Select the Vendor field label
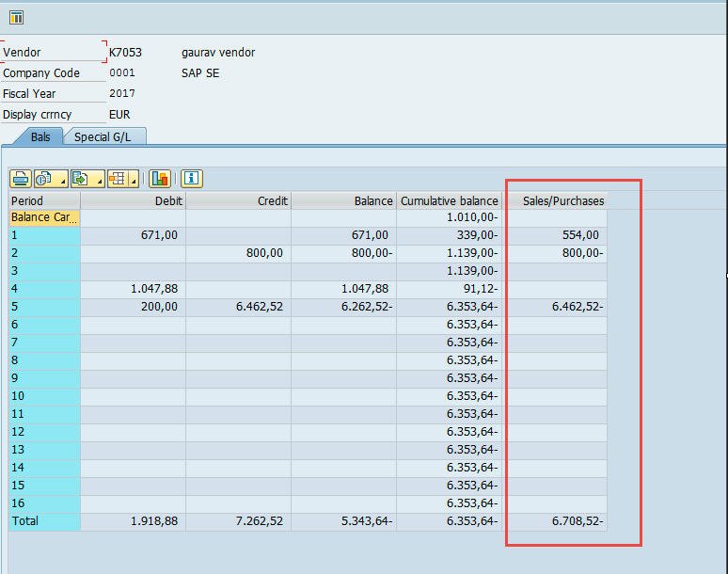 pyautogui.click(x=22, y=52)
